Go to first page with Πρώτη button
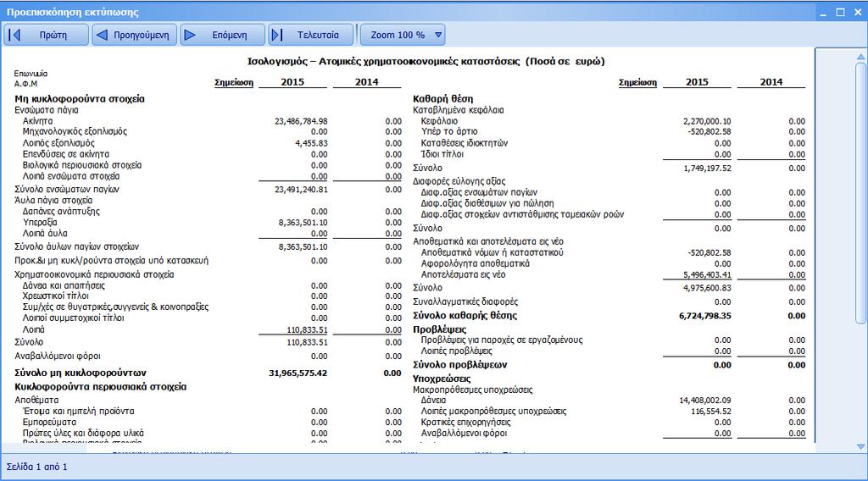This screenshot has width=868, height=481. tap(46, 35)
